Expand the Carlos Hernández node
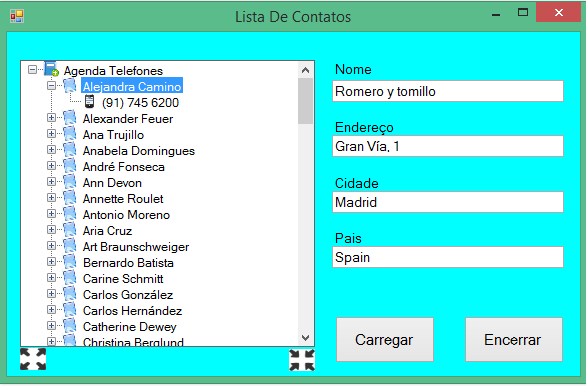The width and height of the screenshot is (586, 386). pyautogui.click(x=52, y=310)
